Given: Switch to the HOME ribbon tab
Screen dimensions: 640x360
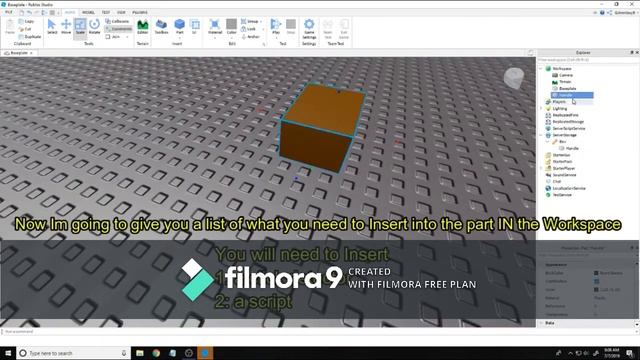Looking at the screenshot, I should click(70, 13).
